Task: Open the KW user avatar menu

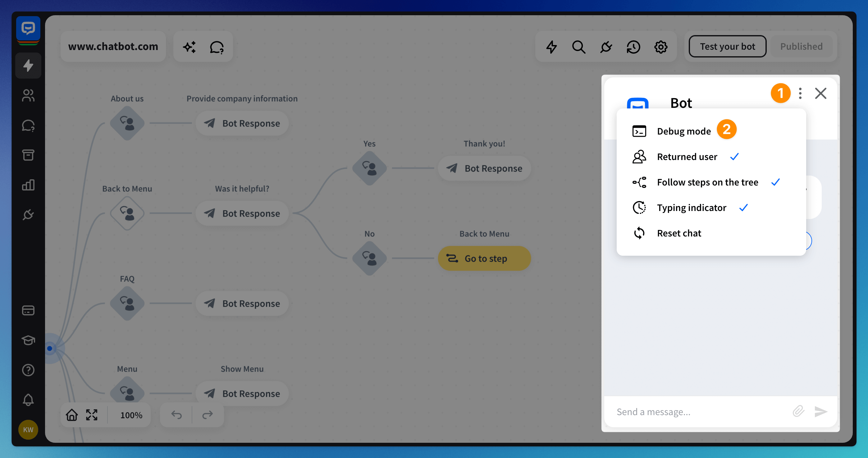Action: pyautogui.click(x=28, y=430)
